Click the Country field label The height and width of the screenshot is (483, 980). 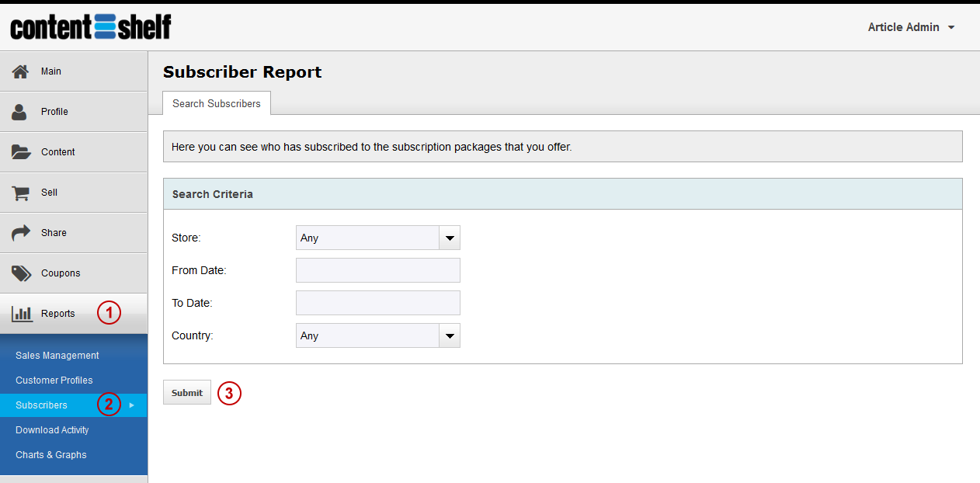[193, 336]
